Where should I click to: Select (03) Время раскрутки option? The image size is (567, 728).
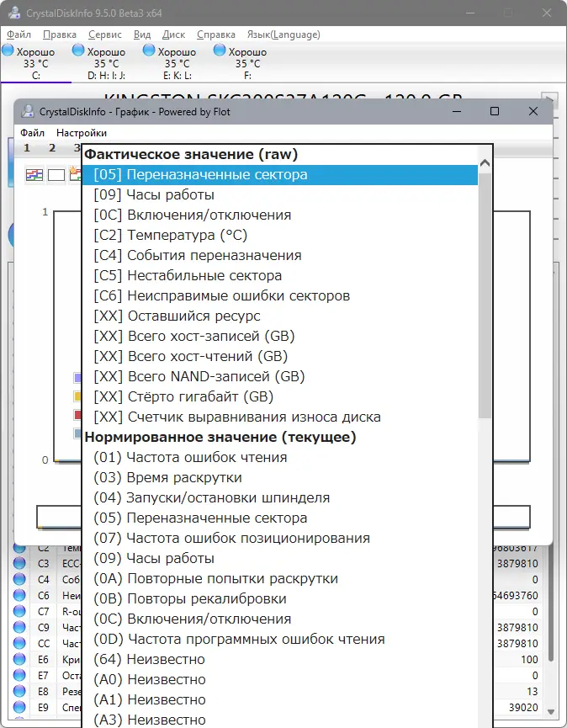[x=280, y=478]
